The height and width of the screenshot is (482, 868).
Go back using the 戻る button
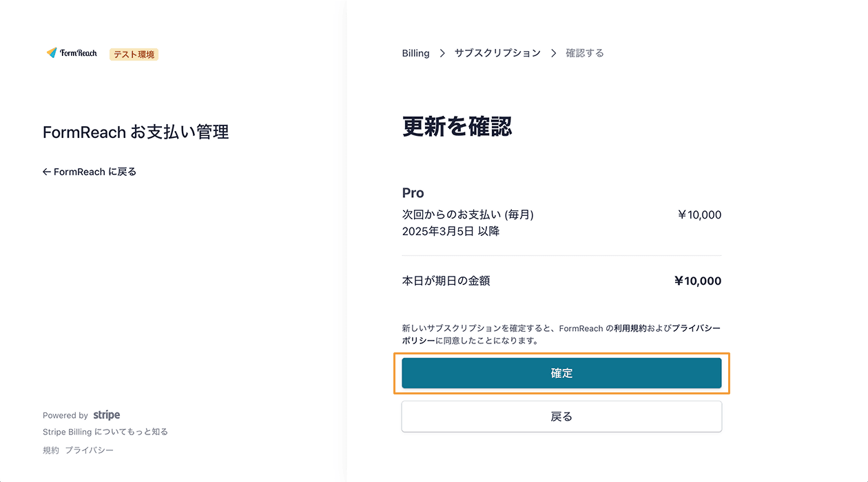(561, 416)
